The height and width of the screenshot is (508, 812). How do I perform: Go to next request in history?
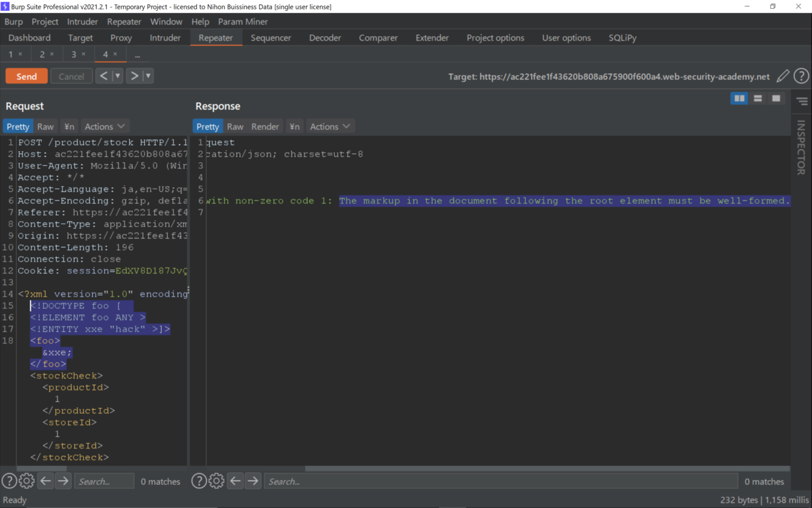[135, 76]
